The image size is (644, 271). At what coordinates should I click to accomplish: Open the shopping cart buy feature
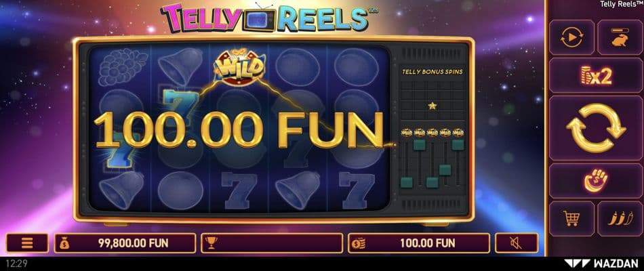coord(571,218)
